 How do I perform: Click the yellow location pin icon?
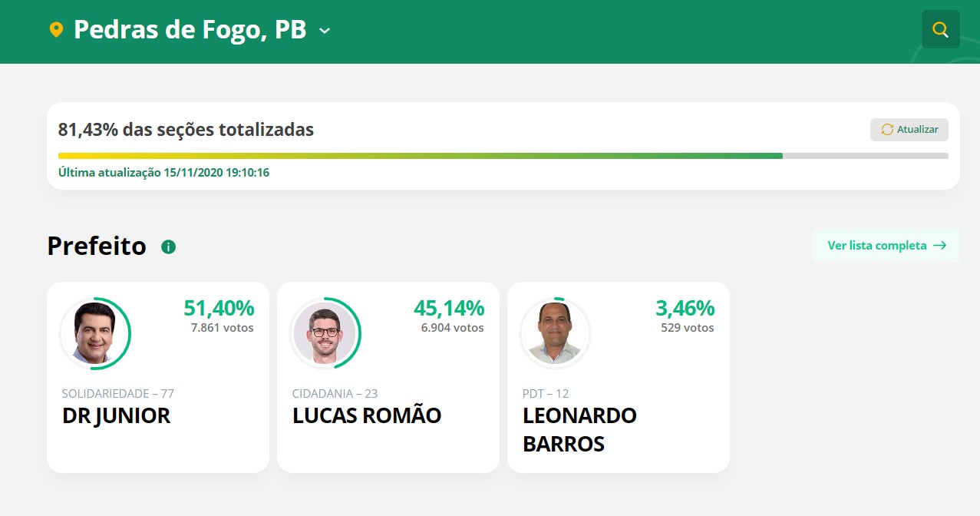[x=56, y=30]
